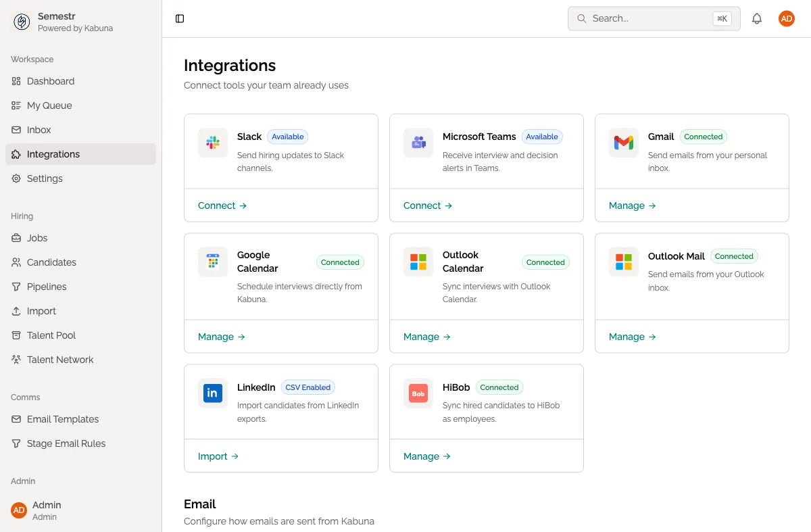Collapse the sidebar using the panel icon
The image size is (811, 532).
tap(179, 18)
